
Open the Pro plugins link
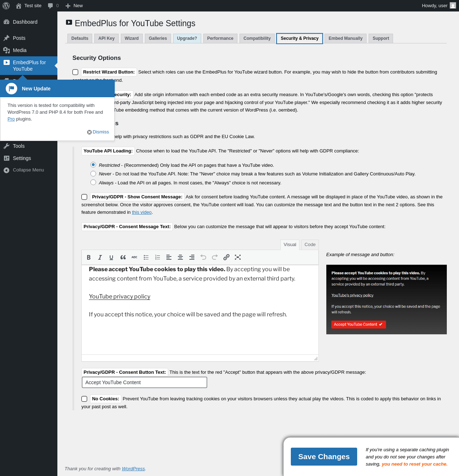tap(11, 119)
